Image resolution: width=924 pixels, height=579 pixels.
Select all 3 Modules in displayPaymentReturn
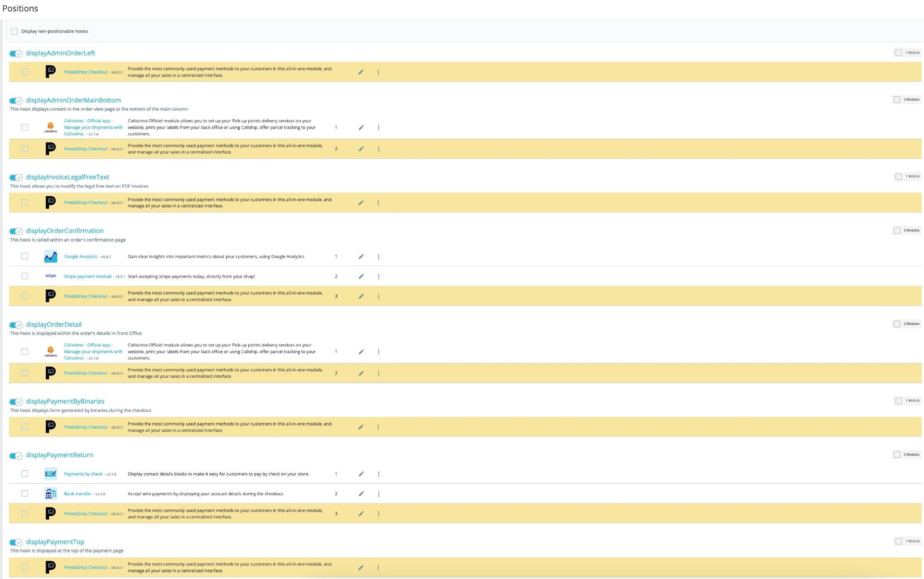coord(897,454)
